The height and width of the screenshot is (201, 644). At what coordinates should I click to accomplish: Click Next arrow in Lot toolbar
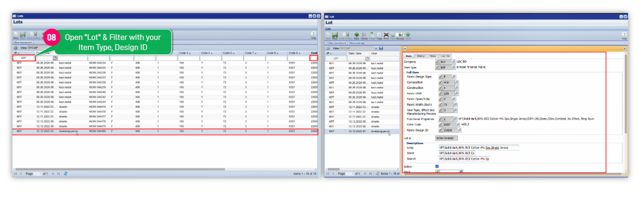click(408, 35)
